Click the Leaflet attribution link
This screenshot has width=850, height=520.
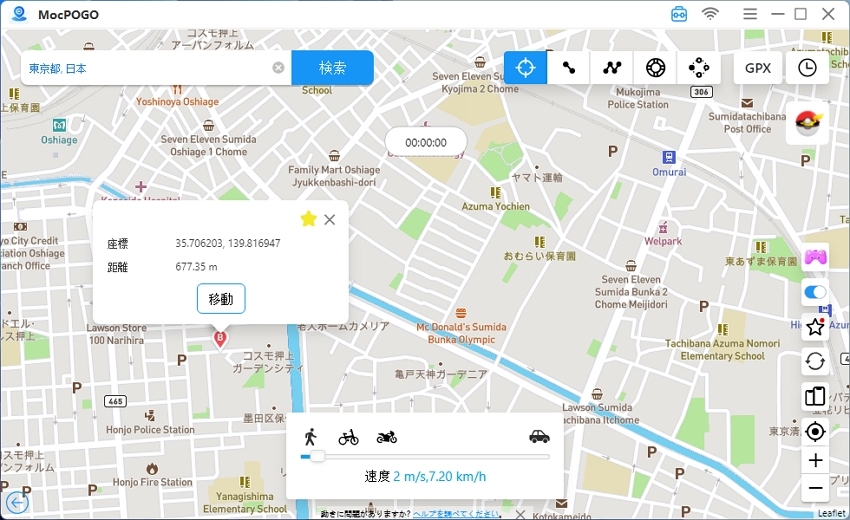pyautogui.click(x=831, y=513)
